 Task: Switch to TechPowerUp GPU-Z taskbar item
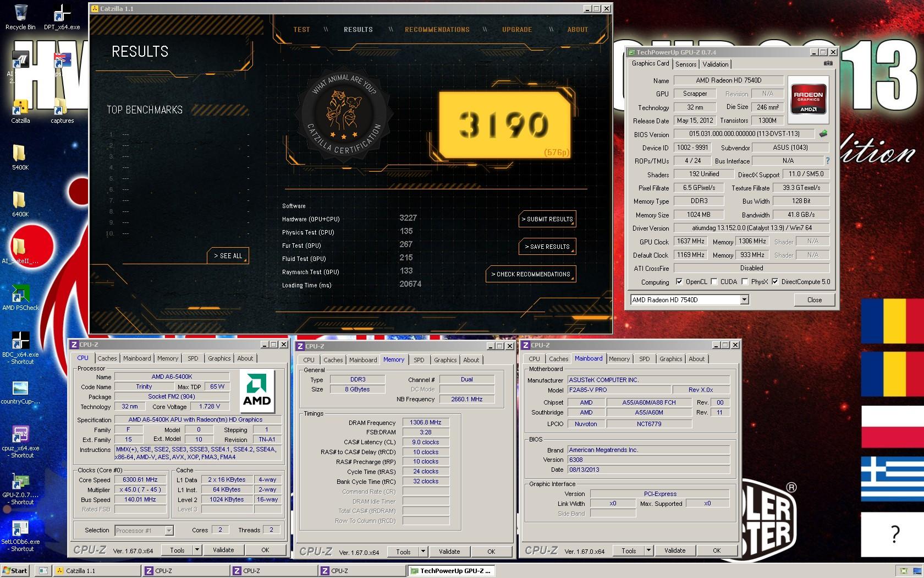coord(451,571)
